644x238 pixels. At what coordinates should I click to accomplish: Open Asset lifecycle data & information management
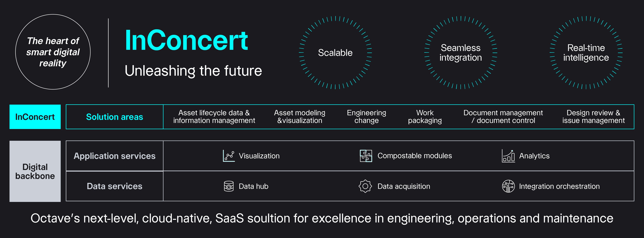click(x=214, y=117)
